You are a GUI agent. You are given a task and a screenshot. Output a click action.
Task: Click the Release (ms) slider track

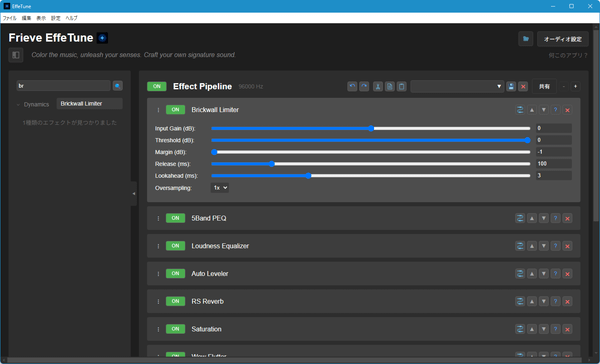point(370,164)
